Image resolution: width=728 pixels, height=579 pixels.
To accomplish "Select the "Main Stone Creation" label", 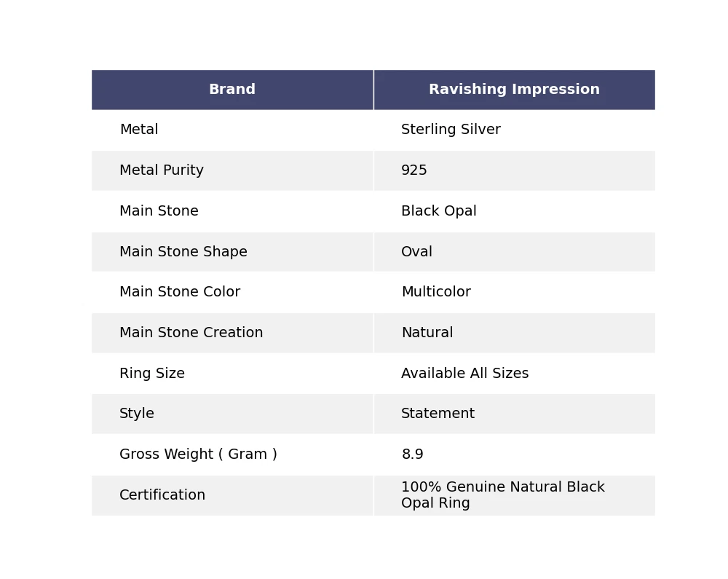I will (x=191, y=333).
